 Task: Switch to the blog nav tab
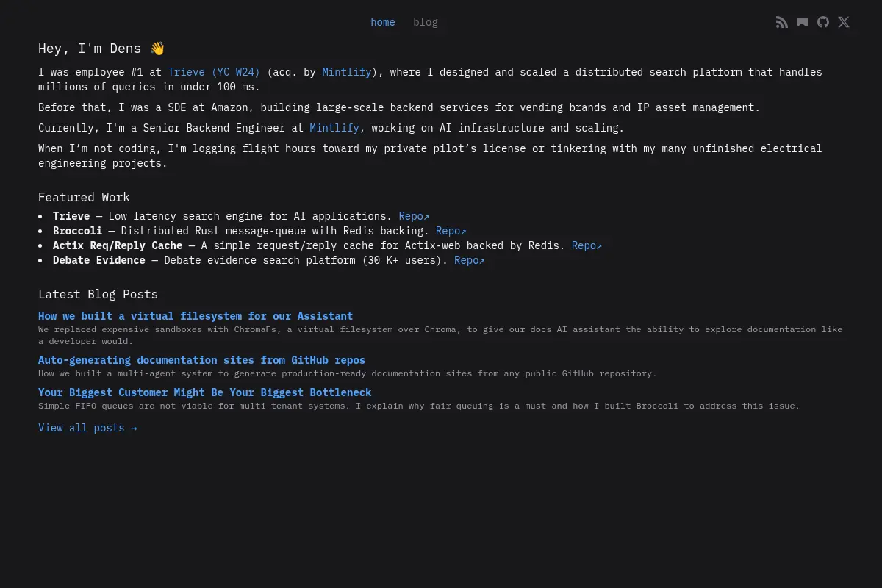[426, 22]
